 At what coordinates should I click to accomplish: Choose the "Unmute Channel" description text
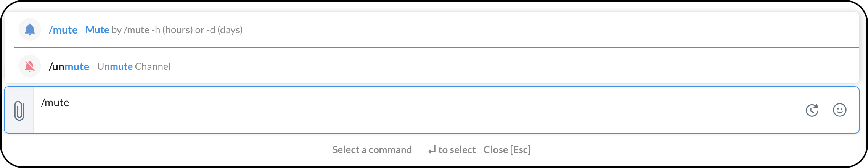(x=134, y=66)
